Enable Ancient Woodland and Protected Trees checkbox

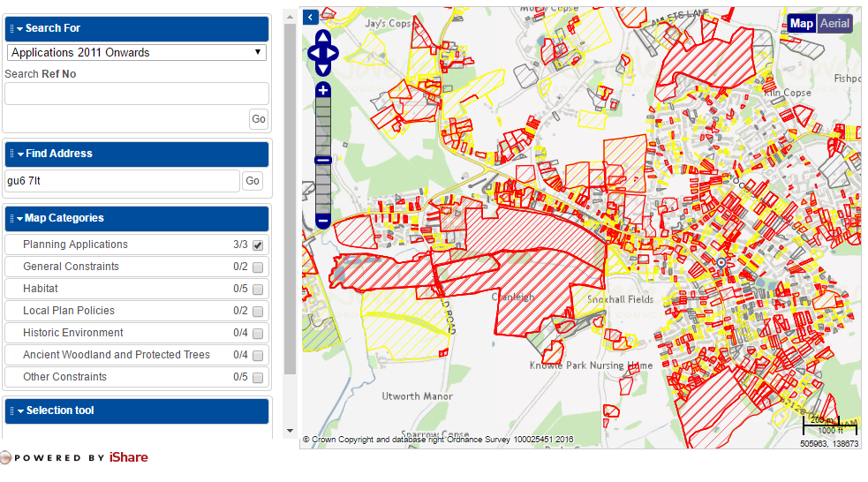coord(258,356)
